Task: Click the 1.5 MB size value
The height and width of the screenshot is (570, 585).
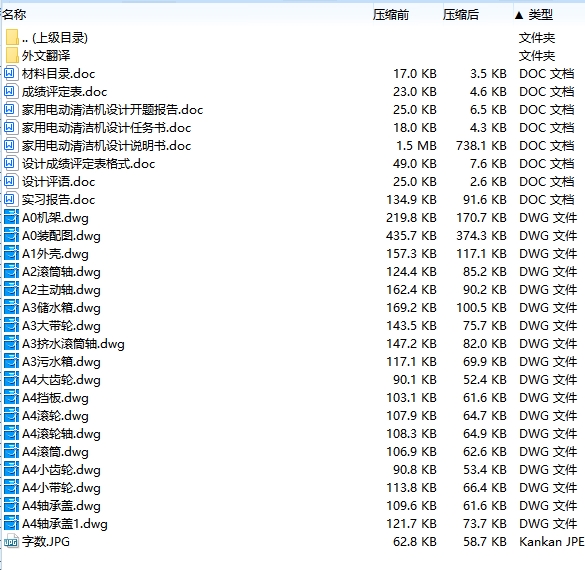Action: point(416,145)
